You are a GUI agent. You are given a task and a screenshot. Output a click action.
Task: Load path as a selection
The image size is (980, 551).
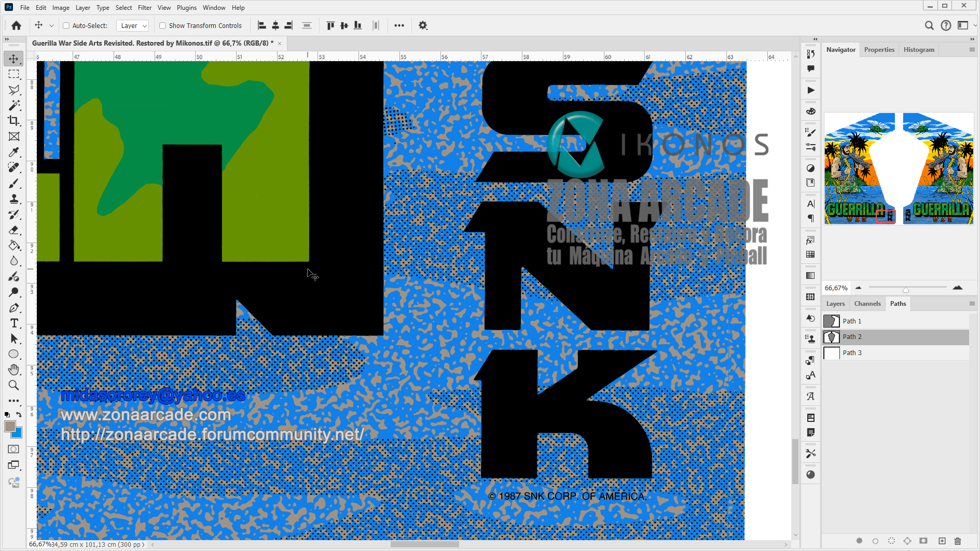(891, 541)
